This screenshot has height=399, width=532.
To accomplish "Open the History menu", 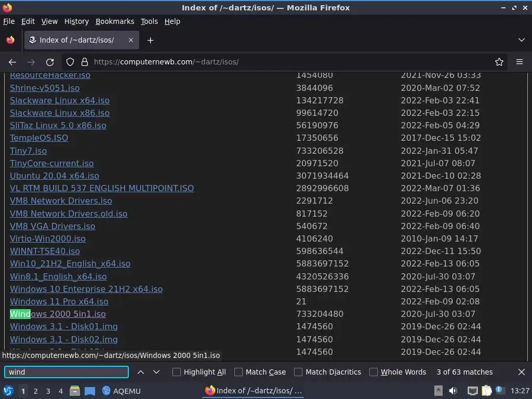I will pyautogui.click(x=77, y=21).
